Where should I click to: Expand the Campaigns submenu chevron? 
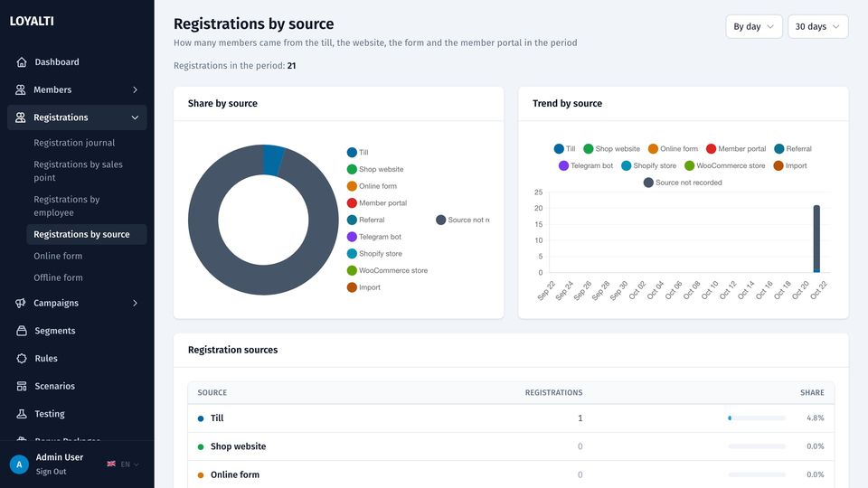click(x=135, y=303)
